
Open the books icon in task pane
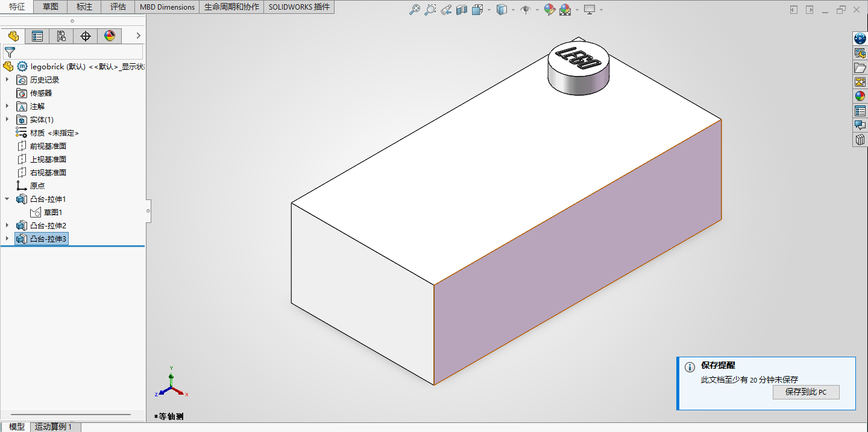coord(860,140)
